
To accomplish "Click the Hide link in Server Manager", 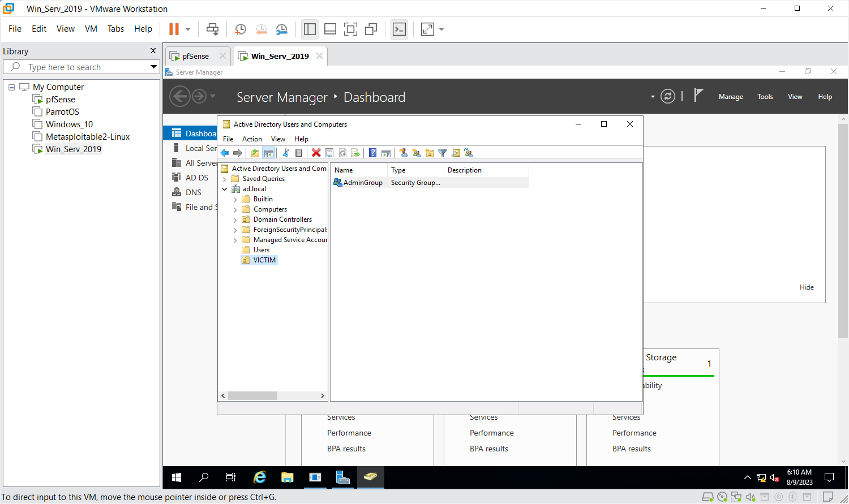I will 807,287.
